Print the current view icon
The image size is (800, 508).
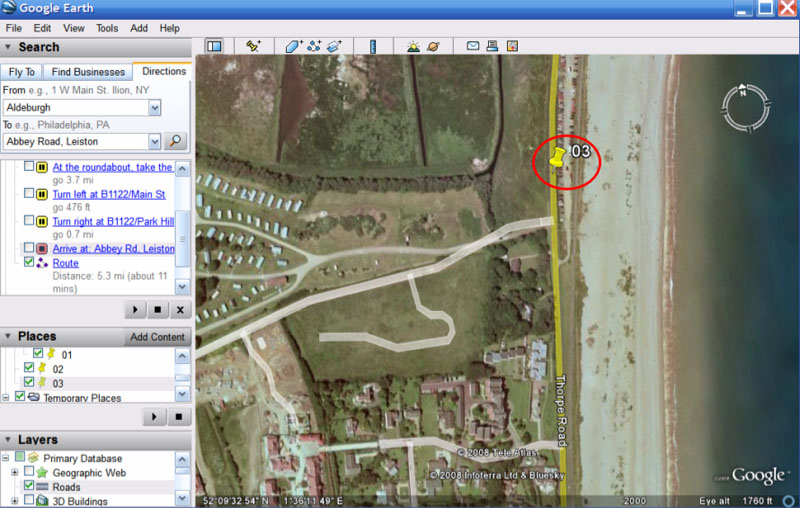click(492, 46)
